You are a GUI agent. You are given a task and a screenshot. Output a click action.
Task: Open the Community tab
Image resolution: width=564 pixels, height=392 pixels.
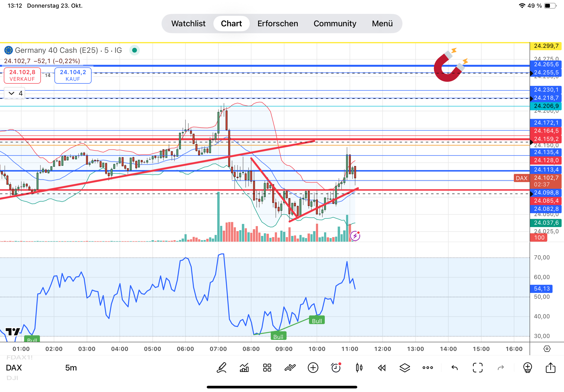335,24
